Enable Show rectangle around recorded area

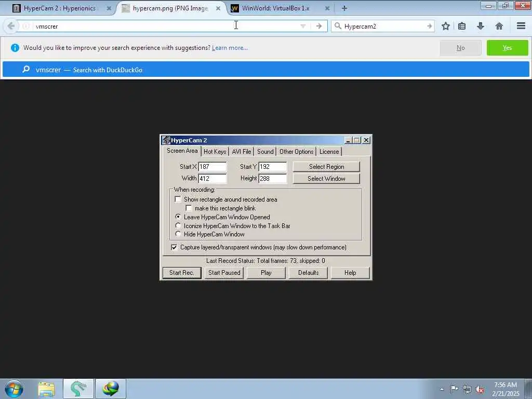tap(178, 199)
